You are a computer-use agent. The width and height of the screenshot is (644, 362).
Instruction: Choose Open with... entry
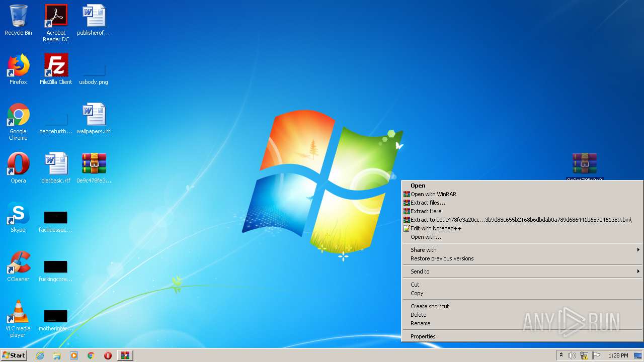pyautogui.click(x=522, y=237)
